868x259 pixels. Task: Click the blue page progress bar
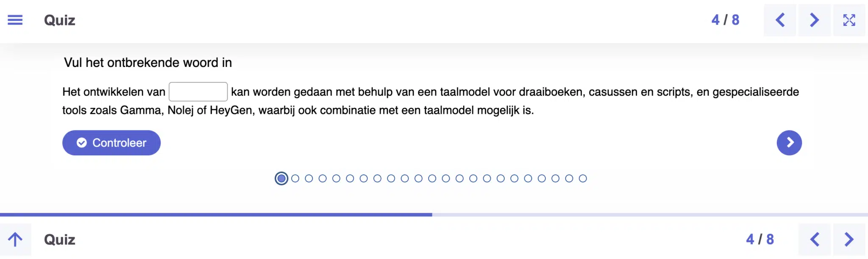[216, 215]
